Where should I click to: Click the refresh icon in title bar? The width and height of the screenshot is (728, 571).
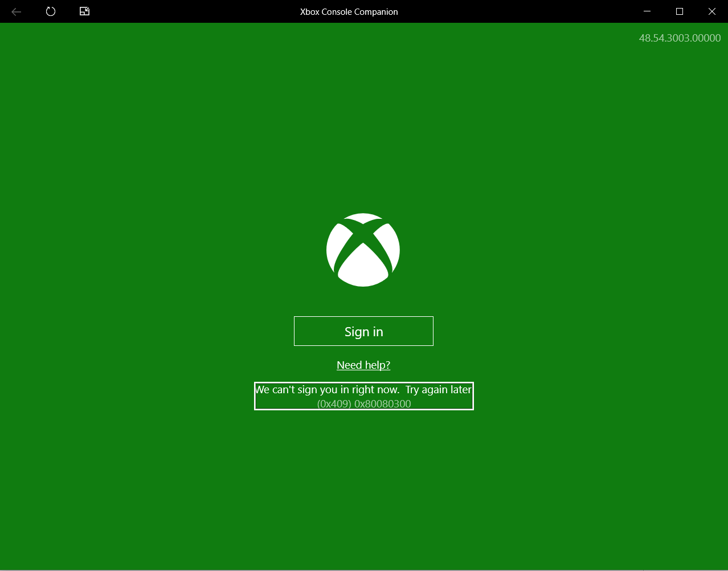[x=51, y=11]
